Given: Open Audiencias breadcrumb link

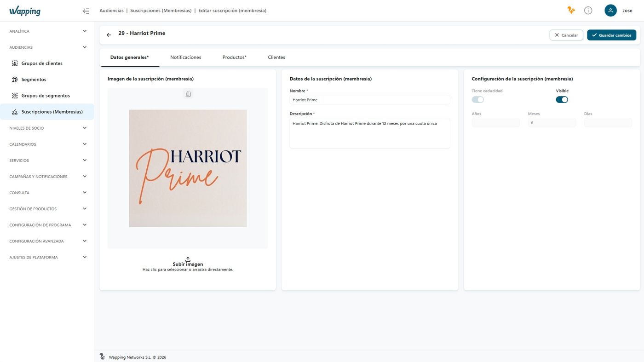Looking at the screenshot, I should point(112,11).
